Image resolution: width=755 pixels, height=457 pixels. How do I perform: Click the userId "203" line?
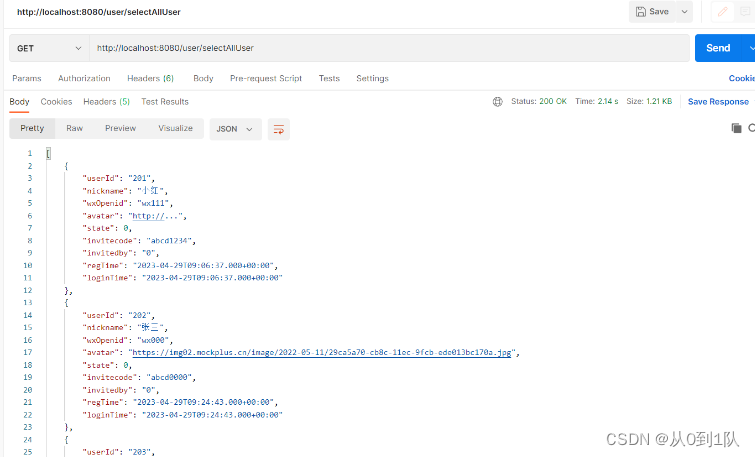[118, 452]
